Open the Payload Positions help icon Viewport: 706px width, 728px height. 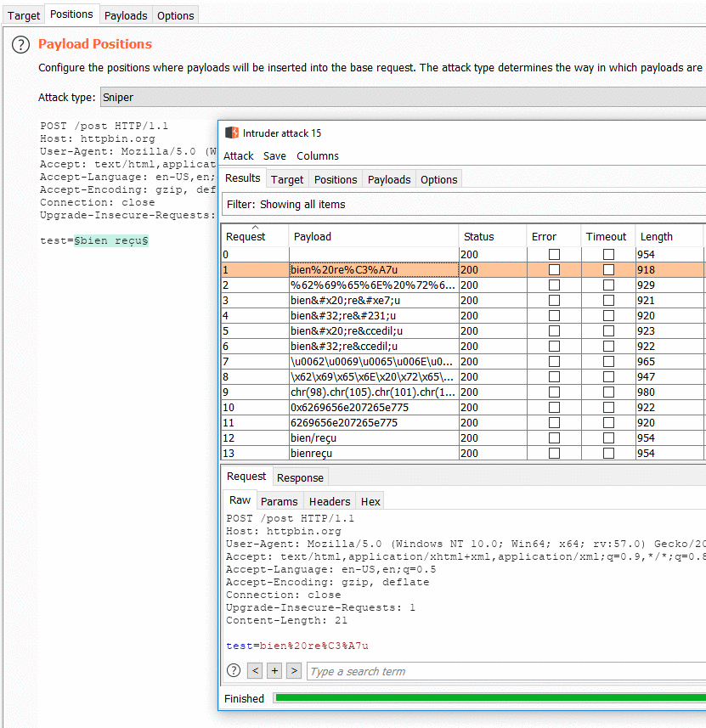point(20,44)
